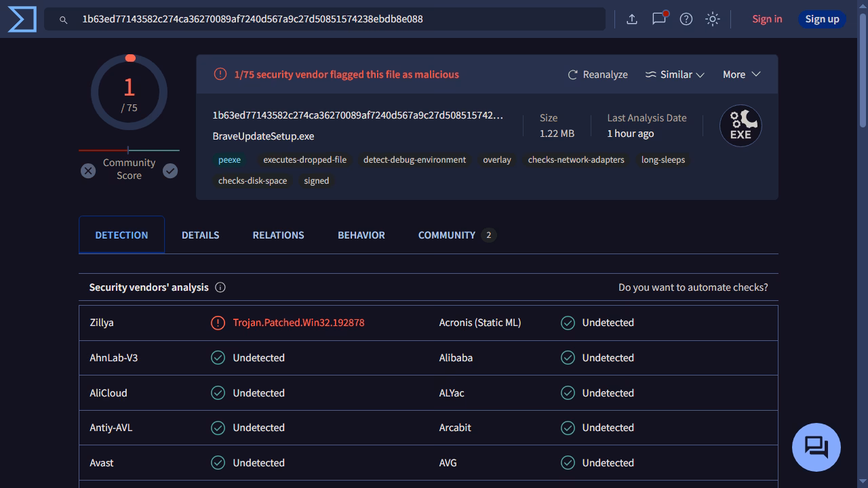
Task: Click the search magnifier icon
Action: pos(63,20)
